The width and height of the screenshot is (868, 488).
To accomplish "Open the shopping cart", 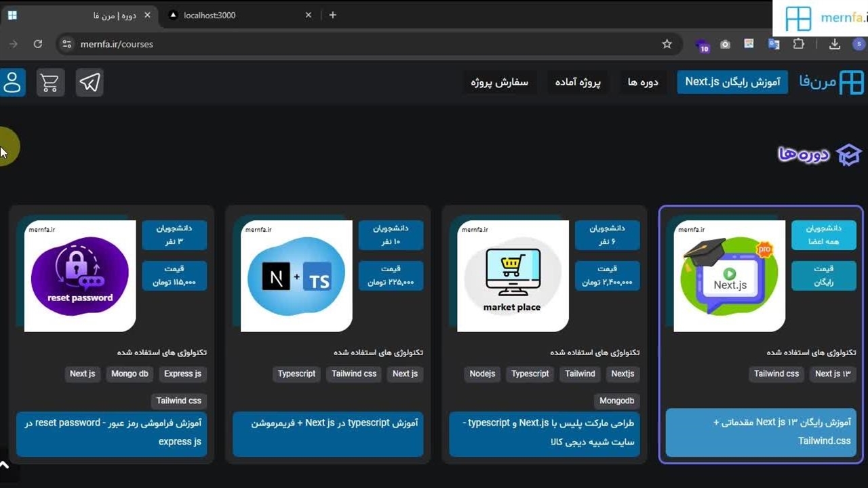I will pyautogui.click(x=50, y=83).
